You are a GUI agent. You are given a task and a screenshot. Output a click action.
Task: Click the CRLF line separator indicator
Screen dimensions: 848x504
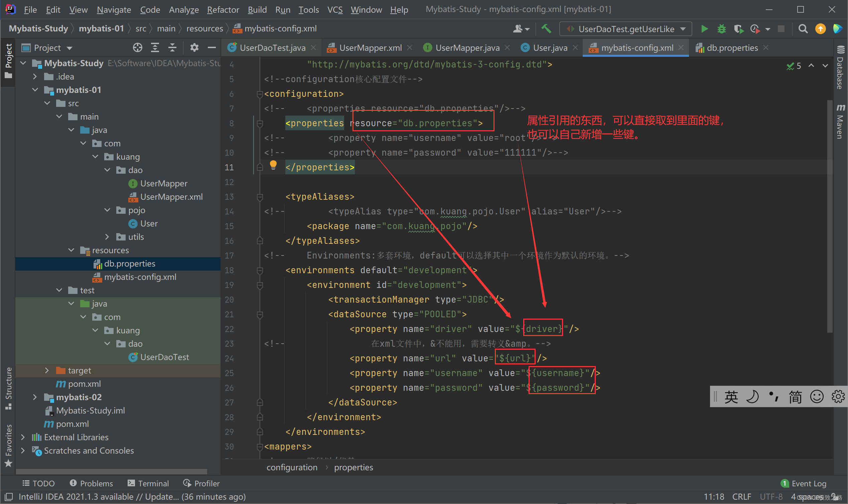click(x=741, y=497)
